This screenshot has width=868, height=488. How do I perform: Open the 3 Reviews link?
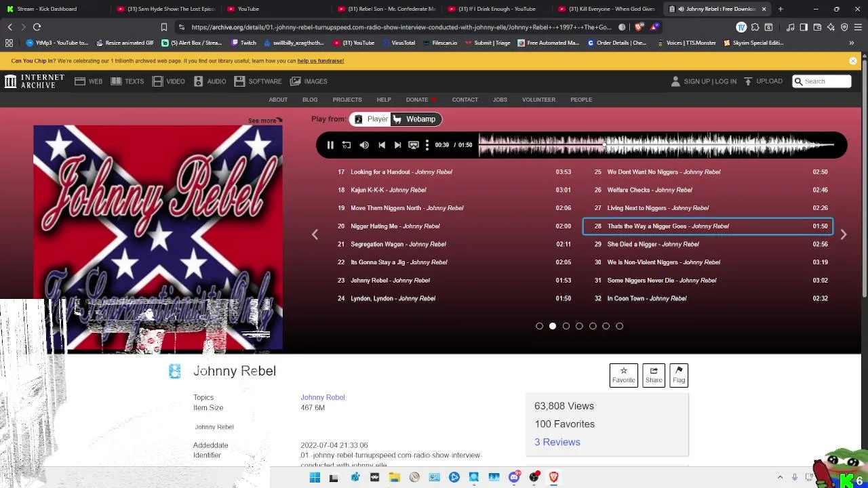pyautogui.click(x=557, y=442)
